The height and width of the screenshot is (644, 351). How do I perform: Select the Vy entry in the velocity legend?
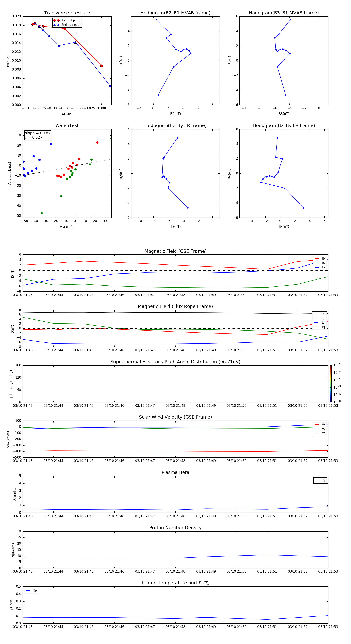click(x=320, y=429)
